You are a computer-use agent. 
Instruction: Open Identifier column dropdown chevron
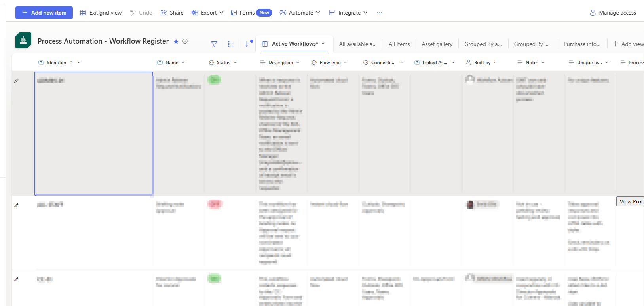tap(79, 63)
